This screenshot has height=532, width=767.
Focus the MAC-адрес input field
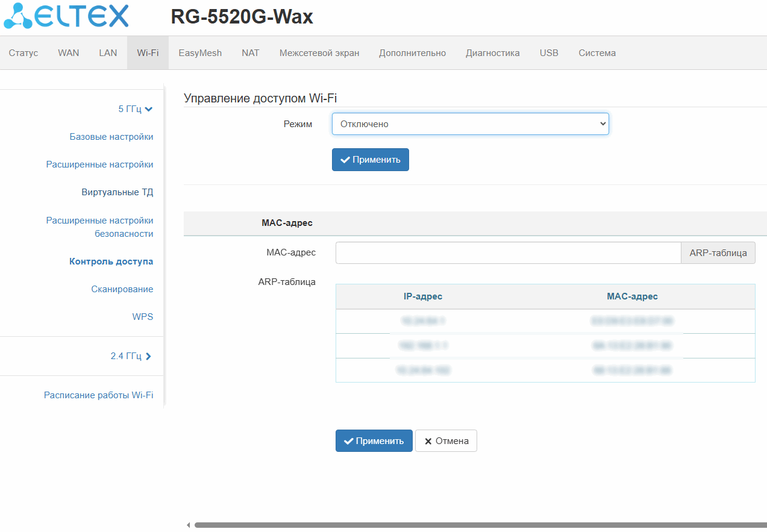tap(507, 253)
